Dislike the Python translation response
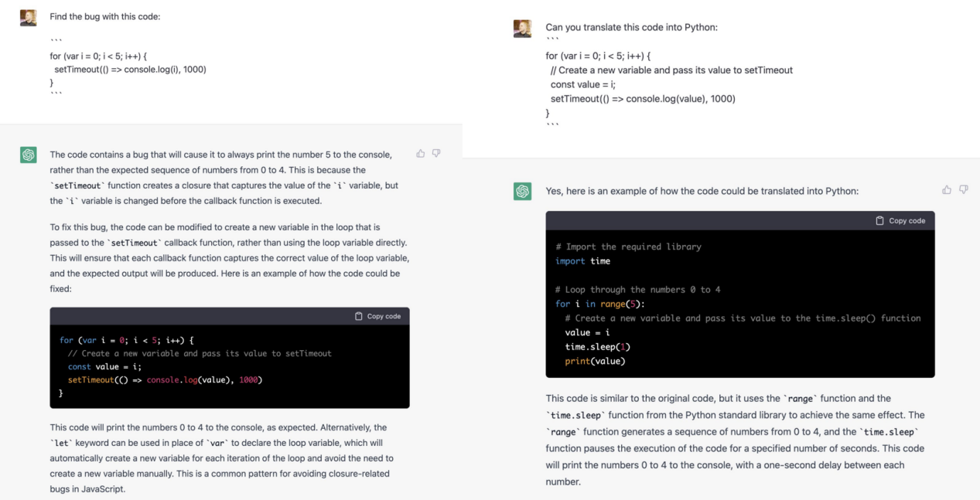This screenshot has width=980, height=500. (963, 189)
